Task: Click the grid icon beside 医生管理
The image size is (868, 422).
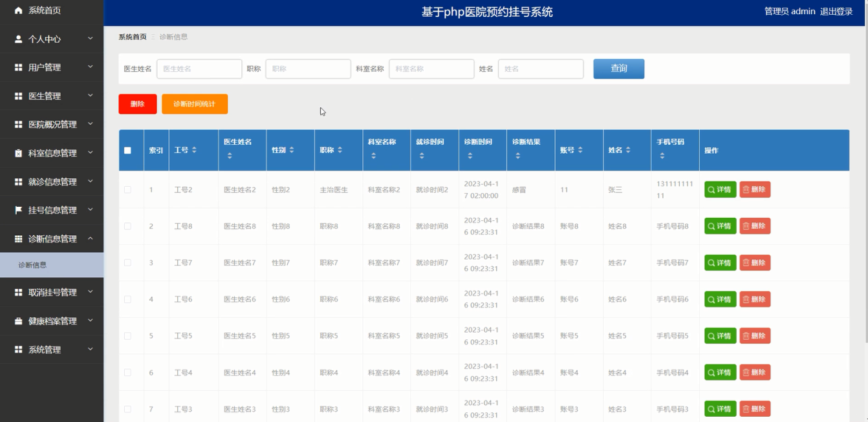Action: tap(18, 96)
